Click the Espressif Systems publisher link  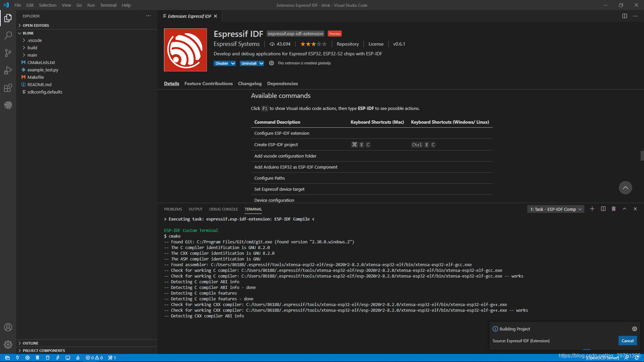236,44
